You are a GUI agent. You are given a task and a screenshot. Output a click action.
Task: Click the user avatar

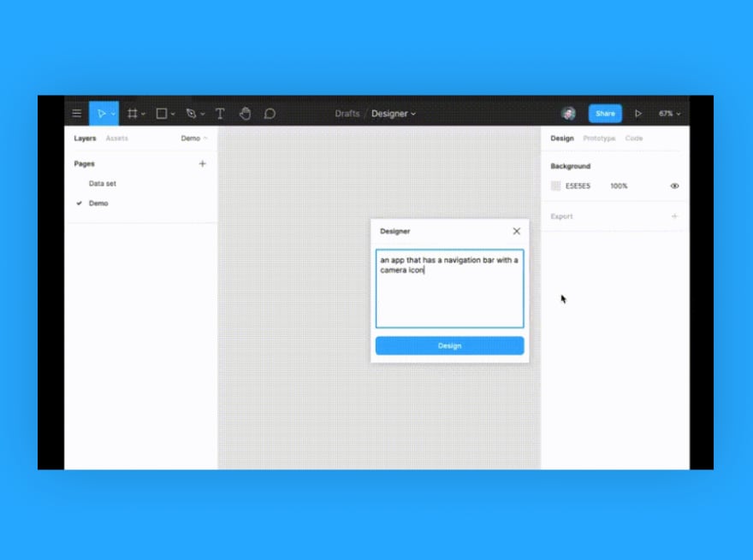(x=568, y=113)
